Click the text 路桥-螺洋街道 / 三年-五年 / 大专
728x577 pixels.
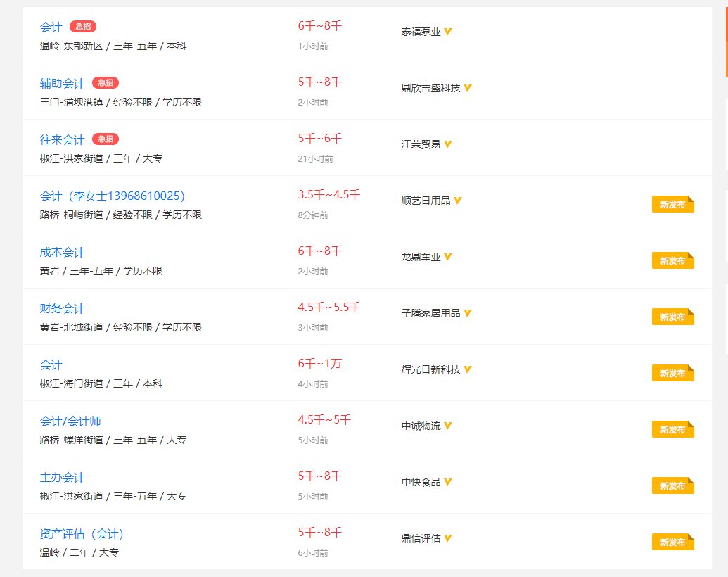coord(113,440)
